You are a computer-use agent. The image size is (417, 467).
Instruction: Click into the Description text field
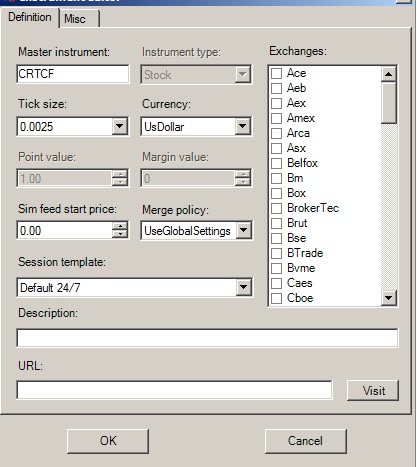pos(207,338)
